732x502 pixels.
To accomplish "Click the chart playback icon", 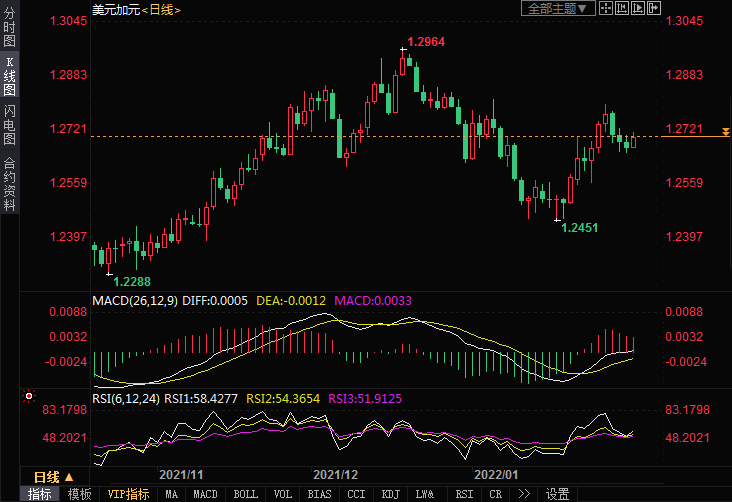I will coord(639,8).
